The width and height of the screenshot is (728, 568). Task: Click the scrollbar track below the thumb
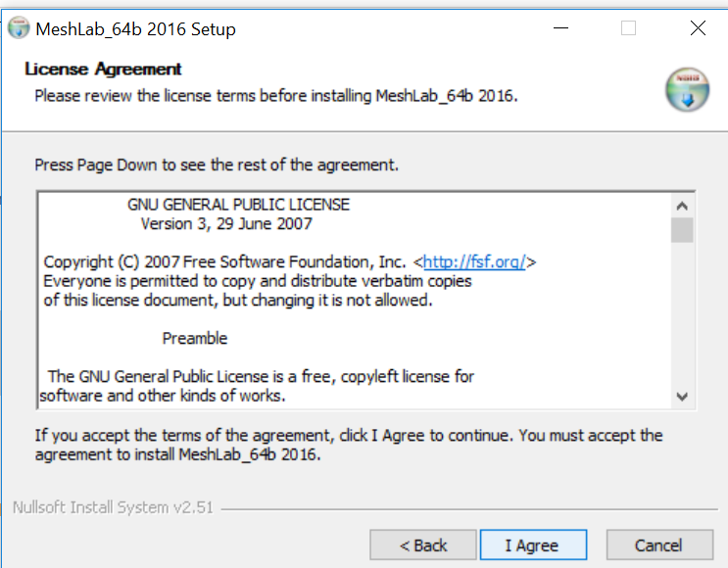682,313
